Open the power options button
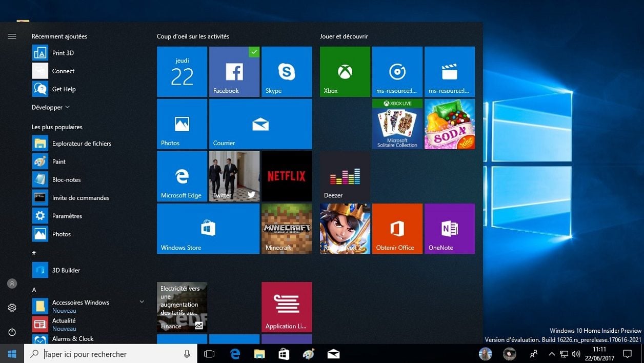Viewport: 644px width, 363px height. tap(12, 332)
